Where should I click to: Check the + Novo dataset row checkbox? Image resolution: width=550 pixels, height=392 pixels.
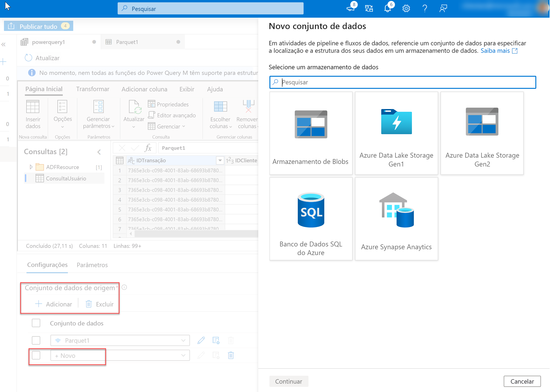point(36,355)
